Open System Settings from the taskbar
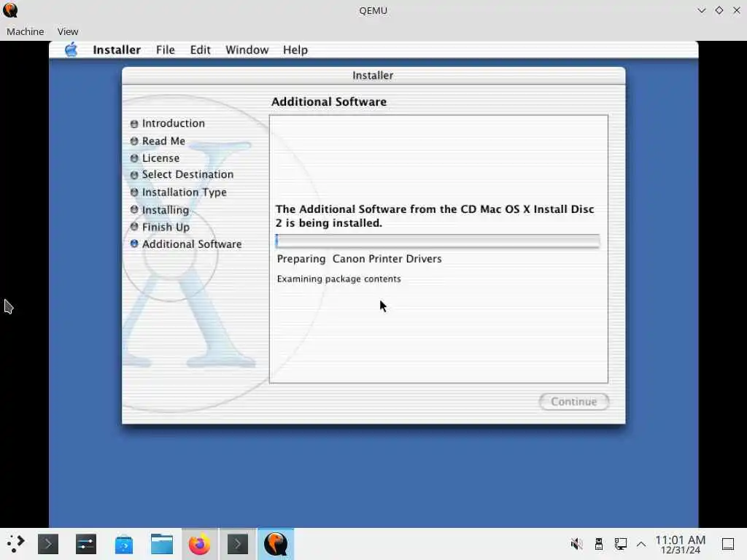The width and height of the screenshot is (747, 560). click(86, 544)
